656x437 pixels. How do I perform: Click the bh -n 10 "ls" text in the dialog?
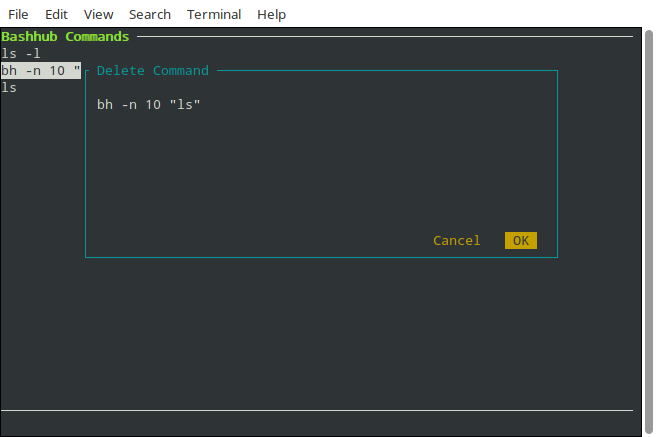click(x=149, y=105)
